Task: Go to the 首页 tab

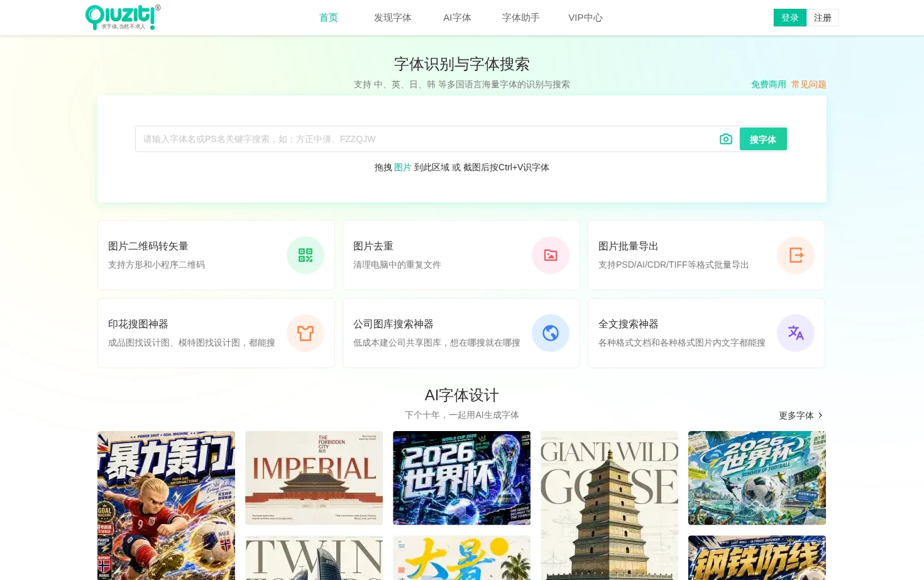Action: click(329, 18)
